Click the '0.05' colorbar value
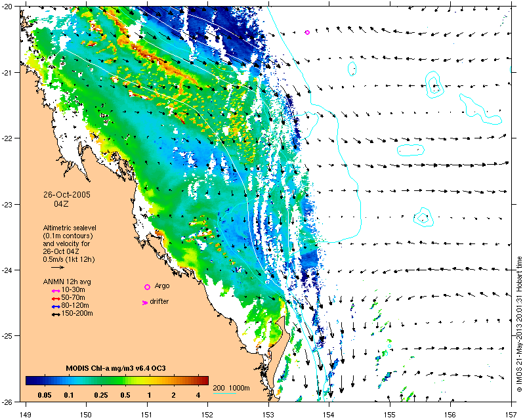 [x=45, y=395]
